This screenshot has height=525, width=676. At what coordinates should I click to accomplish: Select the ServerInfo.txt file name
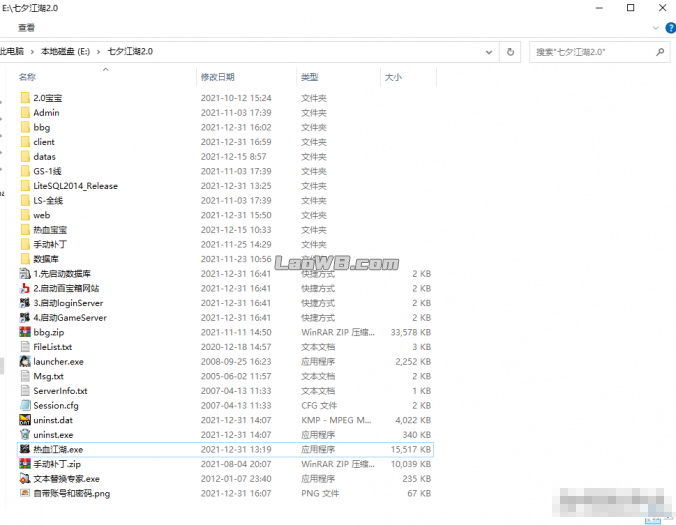coord(60,391)
